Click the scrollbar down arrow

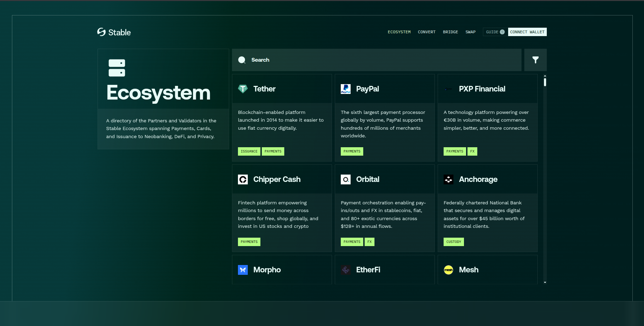click(545, 282)
